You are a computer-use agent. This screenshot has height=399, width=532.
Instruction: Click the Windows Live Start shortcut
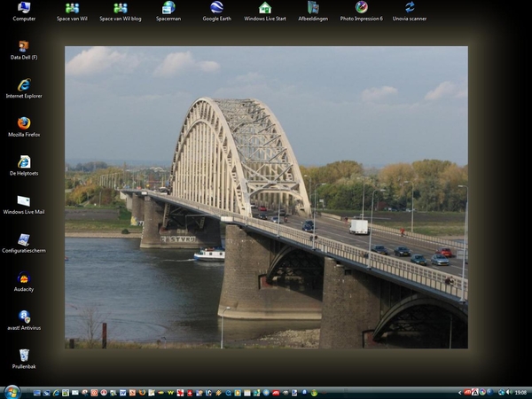point(265,8)
